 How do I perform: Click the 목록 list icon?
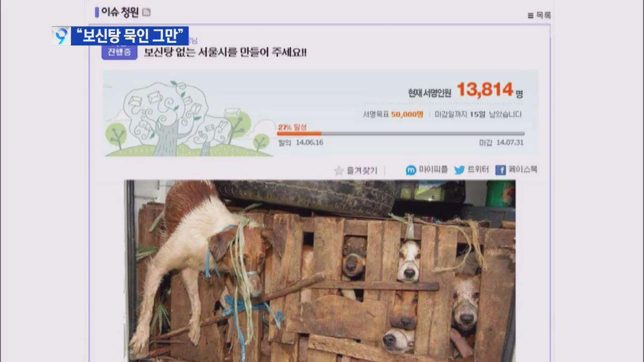530,16
